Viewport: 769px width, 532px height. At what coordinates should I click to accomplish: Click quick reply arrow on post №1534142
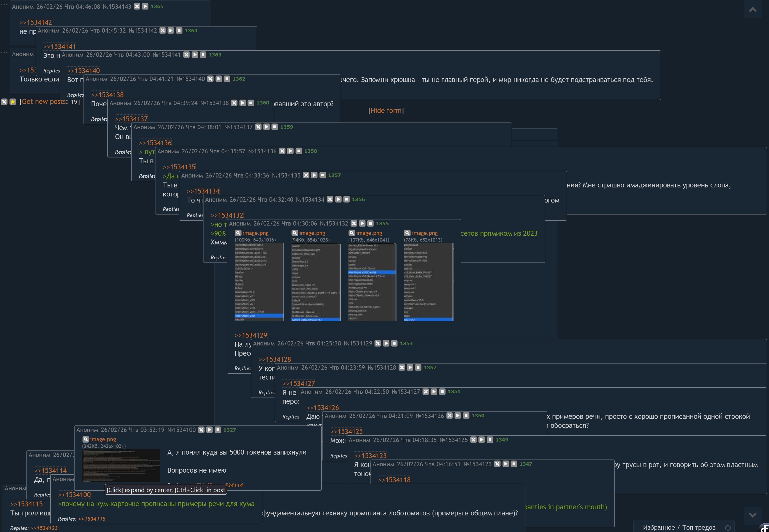coord(171,30)
